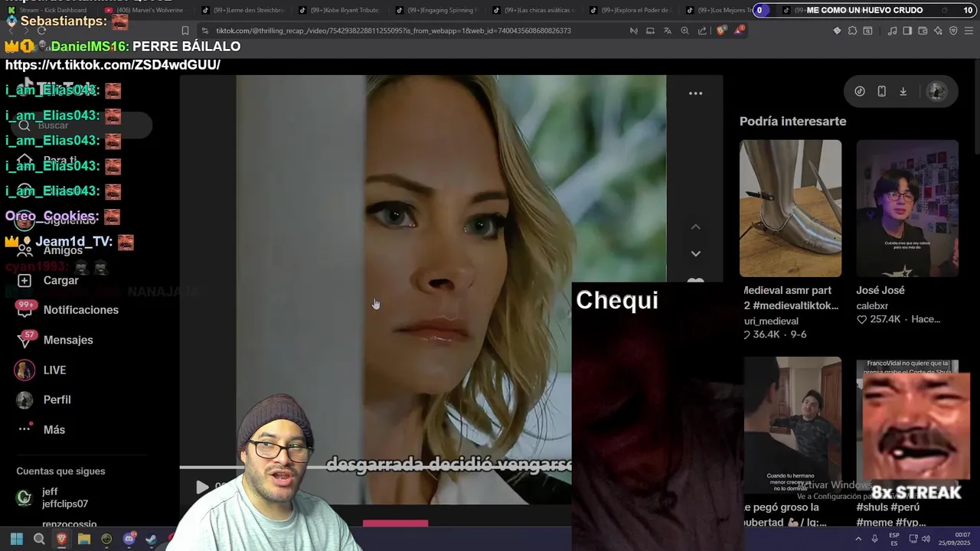Viewport: 980px width, 551px height.
Task: Click the TikTok download app icon
Action: tap(903, 91)
